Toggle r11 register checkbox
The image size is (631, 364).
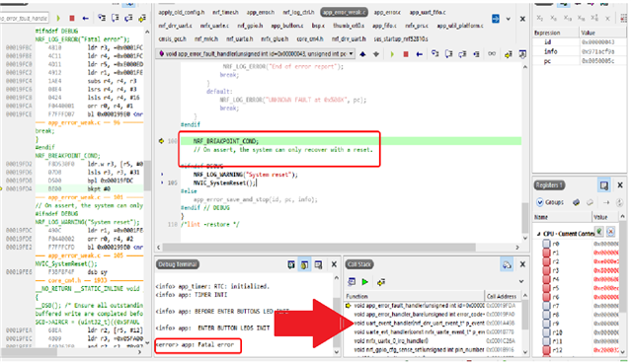[546, 341]
